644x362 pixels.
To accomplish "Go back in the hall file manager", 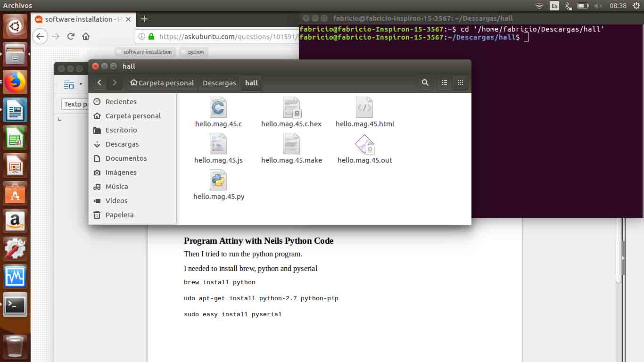I will [99, 82].
